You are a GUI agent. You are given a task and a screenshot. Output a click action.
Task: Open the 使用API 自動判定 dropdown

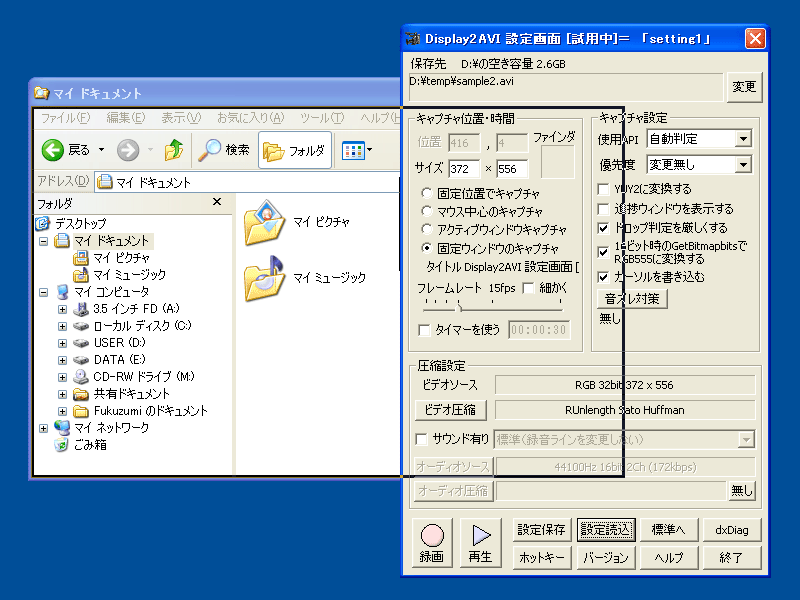coord(743,139)
